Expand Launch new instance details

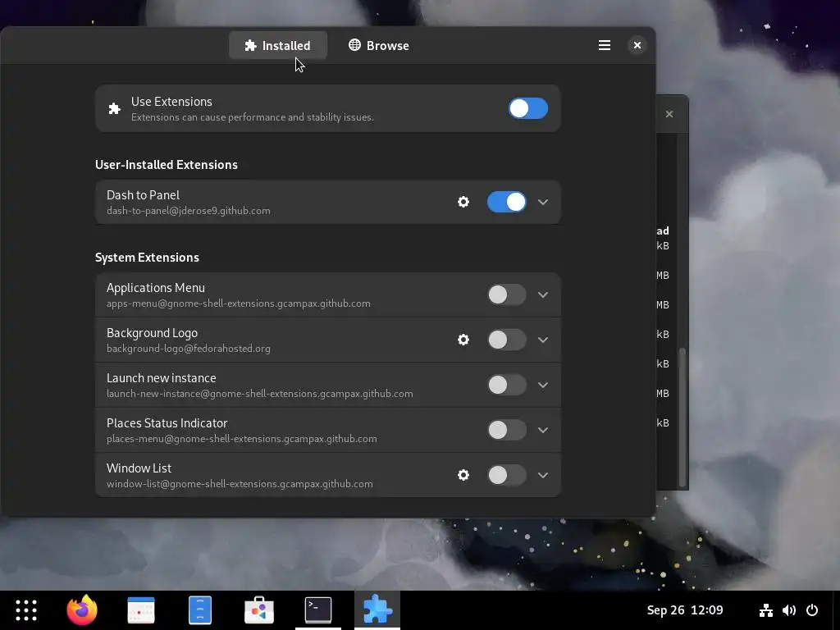pyautogui.click(x=543, y=385)
